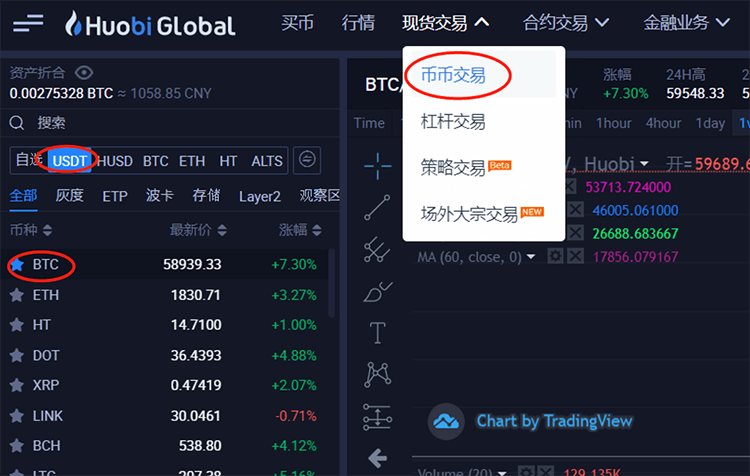Select the 全部 category filter
This screenshot has width=750, height=476.
pos(23,196)
